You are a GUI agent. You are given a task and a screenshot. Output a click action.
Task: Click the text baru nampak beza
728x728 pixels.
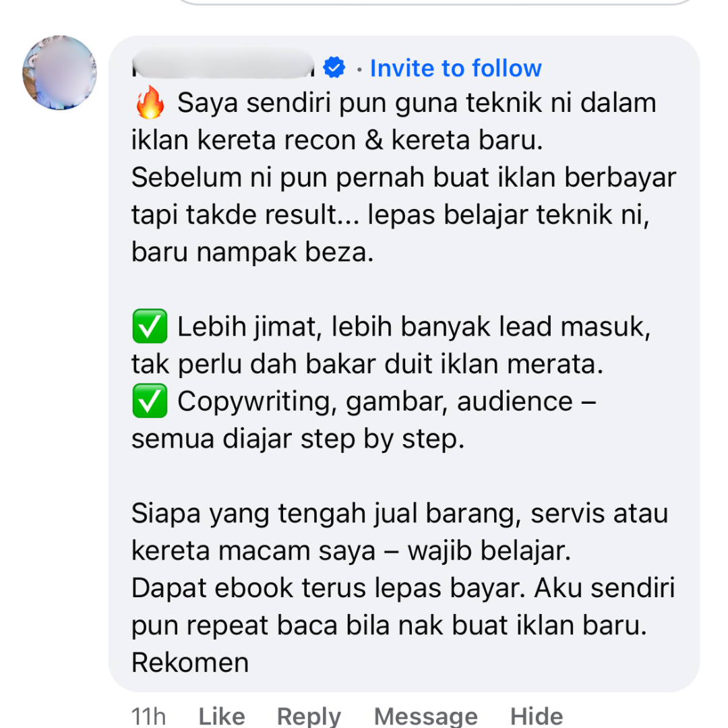pyautogui.click(x=253, y=253)
